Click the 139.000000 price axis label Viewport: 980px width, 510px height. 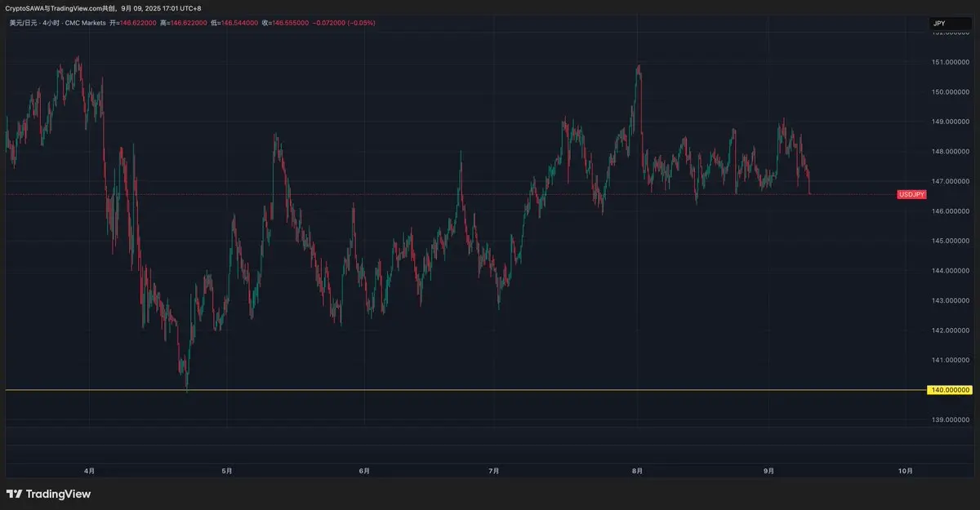[x=951, y=419]
